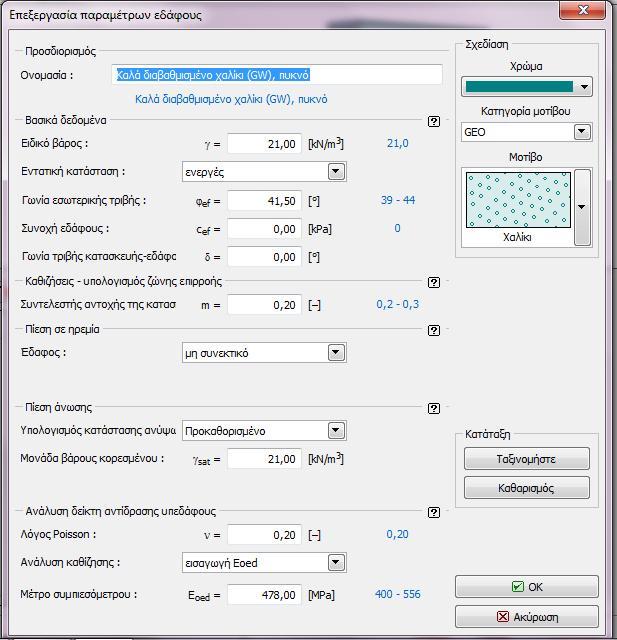This screenshot has width=617, height=640.
Task: Expand the Υπολογισμός κατάστασης ανύψωσης dropdown
Action: 336,431
